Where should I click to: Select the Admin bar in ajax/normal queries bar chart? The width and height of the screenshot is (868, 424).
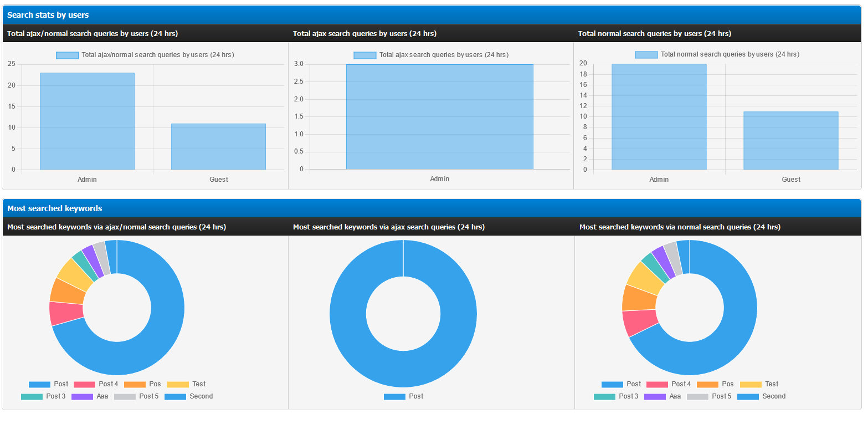87,121
